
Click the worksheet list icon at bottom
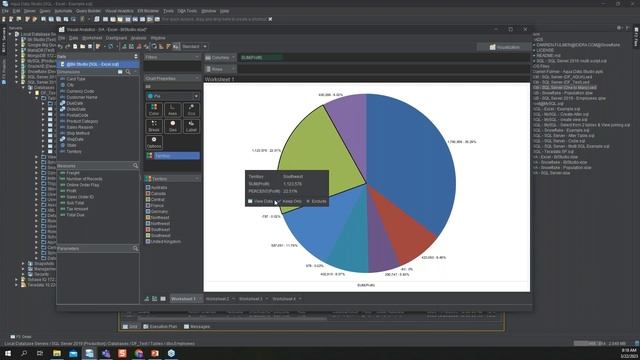click(163, 299)
